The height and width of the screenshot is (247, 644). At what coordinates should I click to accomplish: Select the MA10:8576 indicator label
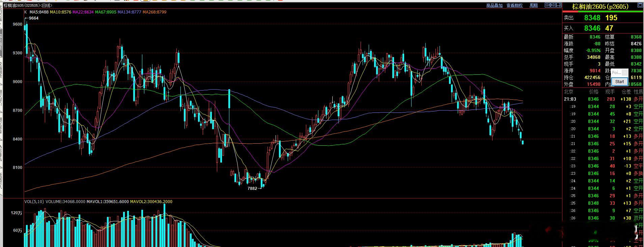pos(60,12)
